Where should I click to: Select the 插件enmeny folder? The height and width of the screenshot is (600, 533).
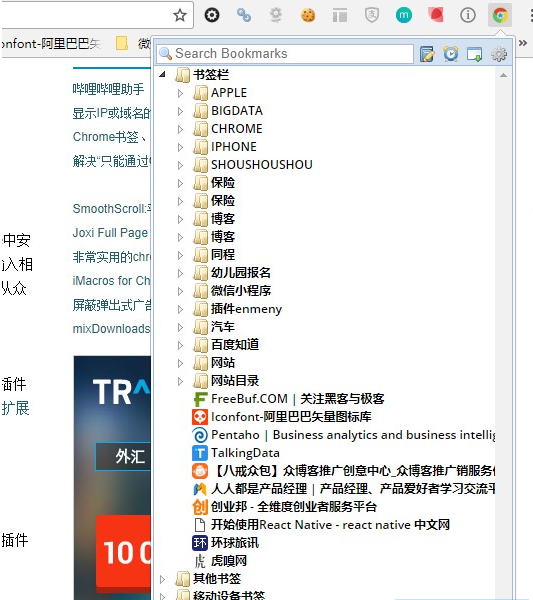tap(238, 309)
